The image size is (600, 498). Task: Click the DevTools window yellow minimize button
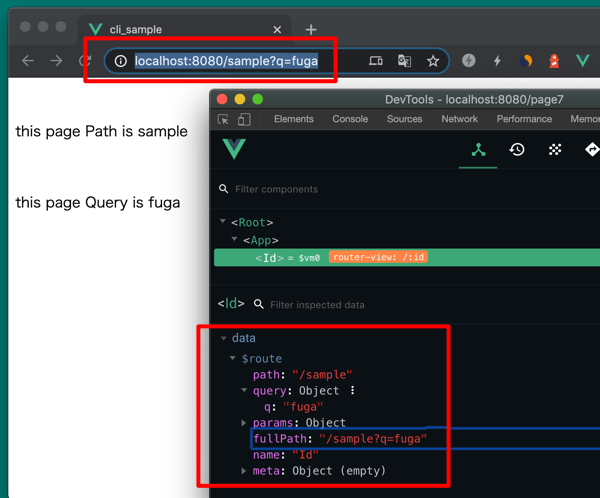240,100
